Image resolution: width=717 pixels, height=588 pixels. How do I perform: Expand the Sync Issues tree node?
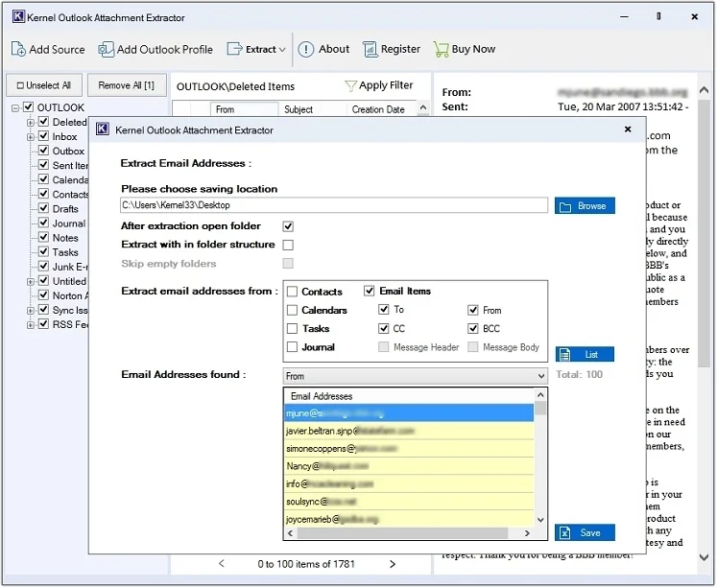pos(30,310)
